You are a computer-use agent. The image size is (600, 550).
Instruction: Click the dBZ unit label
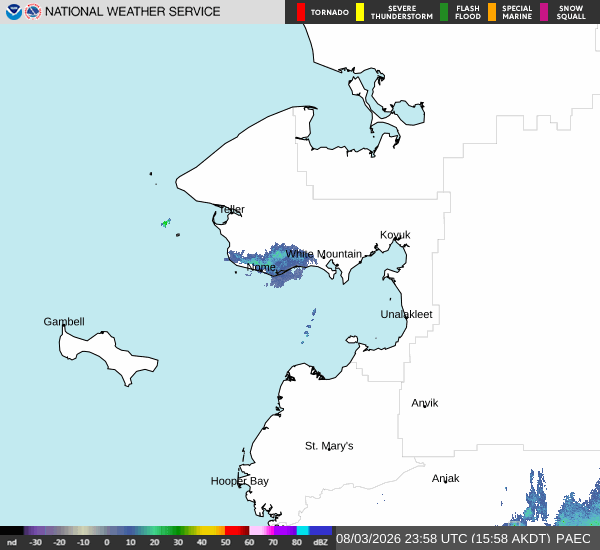320,542
